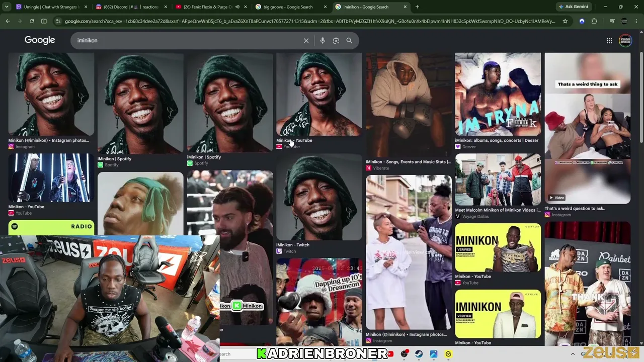Open the Chrome profile avatar in toolbar
Viewport: 644px width, 362px height.
point(624,21)
